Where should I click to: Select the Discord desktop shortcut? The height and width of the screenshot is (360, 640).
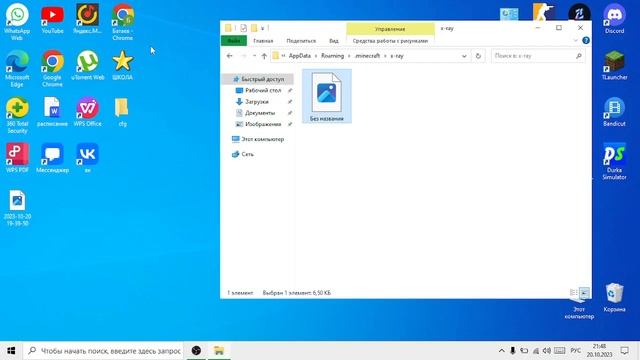614,19
